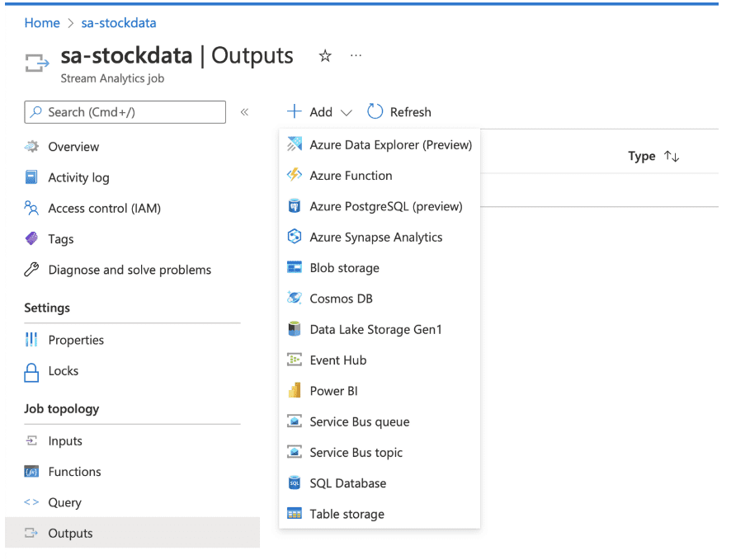
Task: Click the Cosmos DB planet icon
Action: [x=295, y=299]
